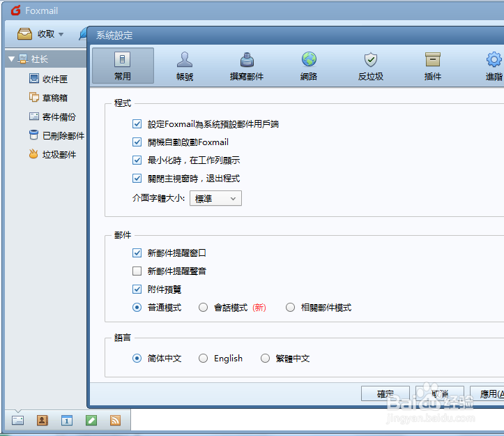Open the 收取 dropdown arrow
Screen dimensions: 504x436
61,34
